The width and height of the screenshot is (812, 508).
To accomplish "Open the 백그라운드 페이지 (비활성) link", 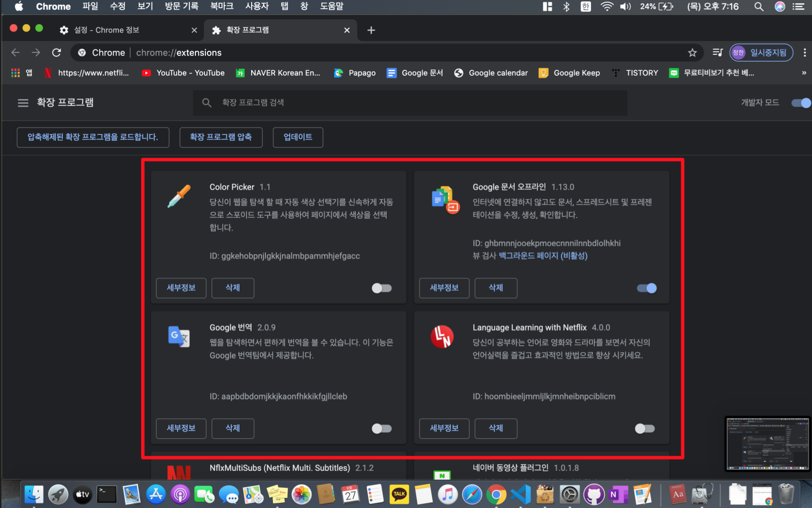I will [543, 256].
